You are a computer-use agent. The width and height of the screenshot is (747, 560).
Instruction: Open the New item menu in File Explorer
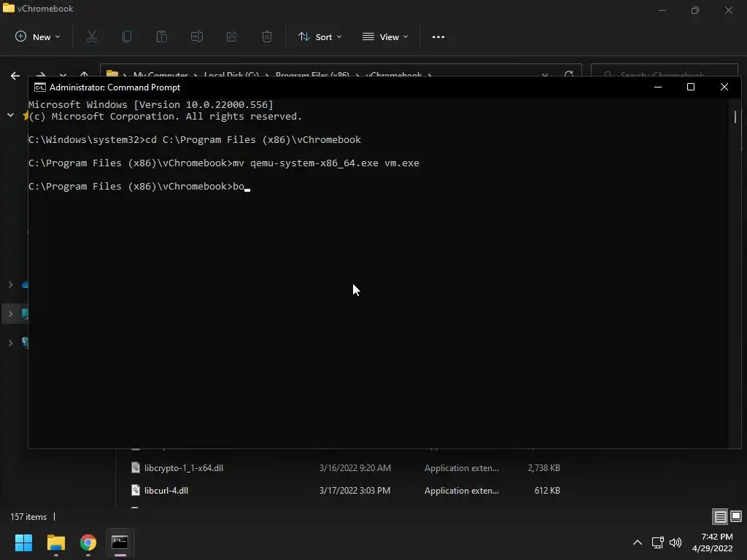click(x=38, y=36)
